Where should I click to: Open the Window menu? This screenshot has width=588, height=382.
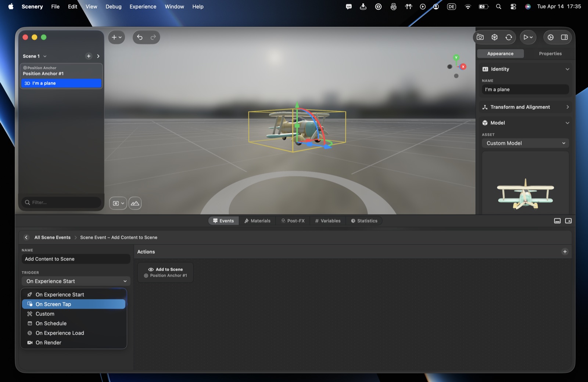tap(174, 7)
